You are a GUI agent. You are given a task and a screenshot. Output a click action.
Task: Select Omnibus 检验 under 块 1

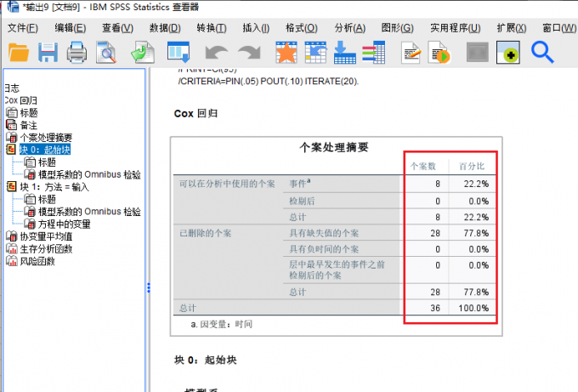(x=89, y=212)
